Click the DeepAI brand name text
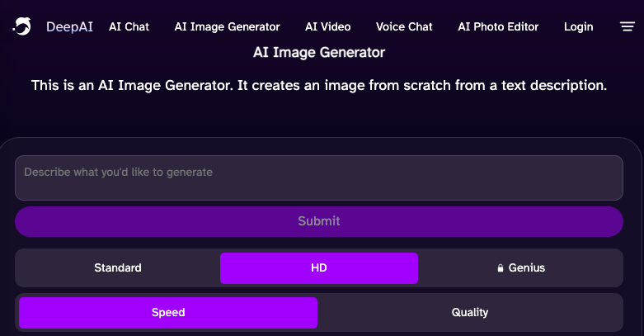 (x=69, y=26)
